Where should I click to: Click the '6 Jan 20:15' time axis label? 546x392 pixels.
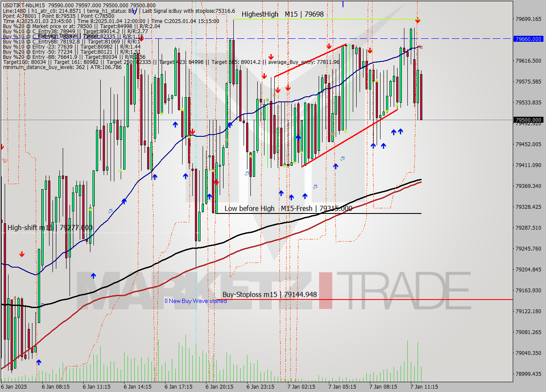(219, 387)
